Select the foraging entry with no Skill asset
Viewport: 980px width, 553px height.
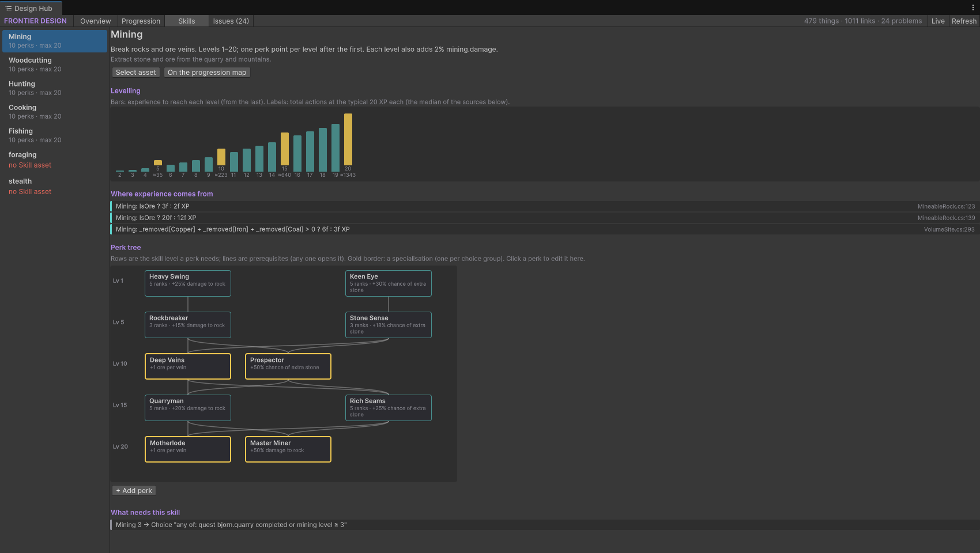pos(55,160)
